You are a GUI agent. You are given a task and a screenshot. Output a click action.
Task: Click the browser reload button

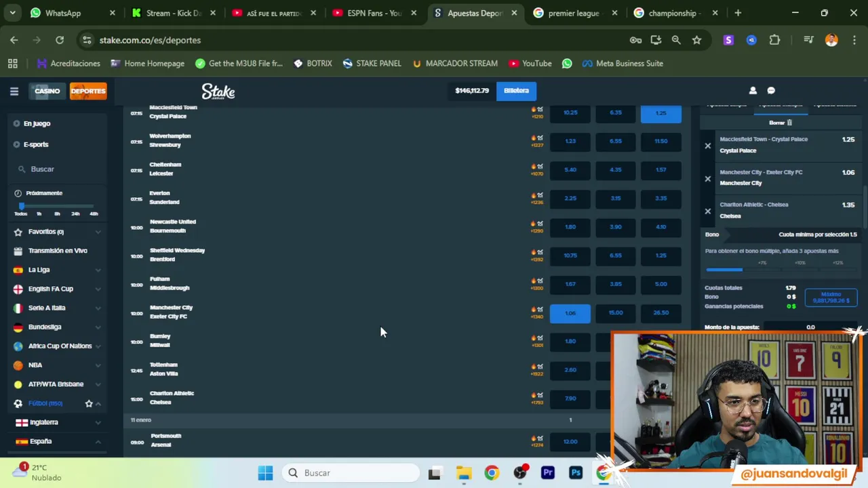[60, 40]
